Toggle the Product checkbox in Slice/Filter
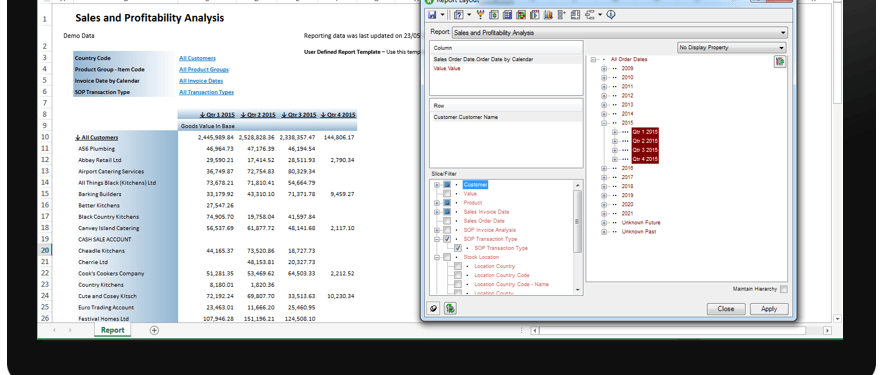Image resolution: width=884 pixels, height=375 pixels. (447, 203)
